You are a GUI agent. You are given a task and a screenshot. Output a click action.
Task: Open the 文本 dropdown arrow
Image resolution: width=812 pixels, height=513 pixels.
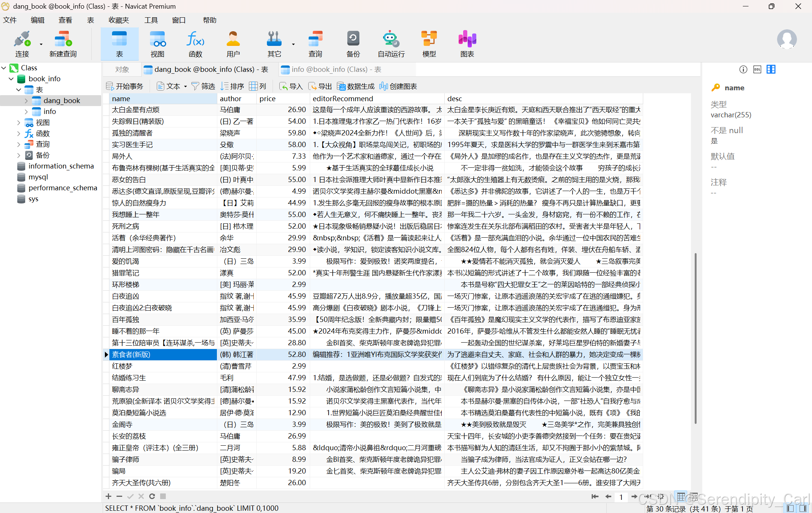pos(185,87)
